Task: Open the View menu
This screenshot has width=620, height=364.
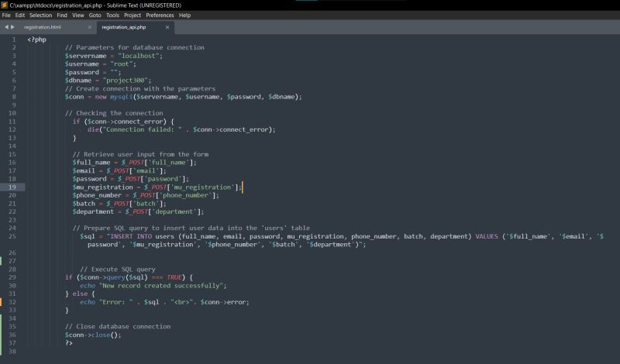Action: [x=78, y=15]
